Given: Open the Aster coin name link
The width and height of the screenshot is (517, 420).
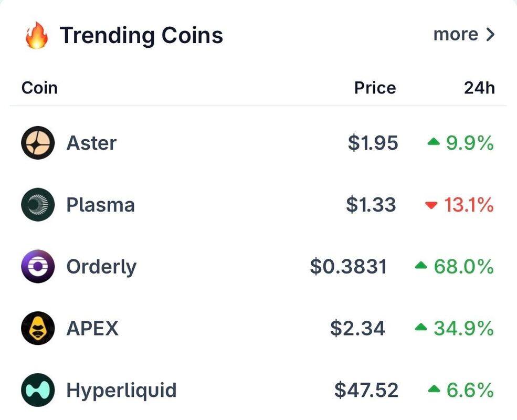Looking at the screenshot, I should [x=91, y=143].
